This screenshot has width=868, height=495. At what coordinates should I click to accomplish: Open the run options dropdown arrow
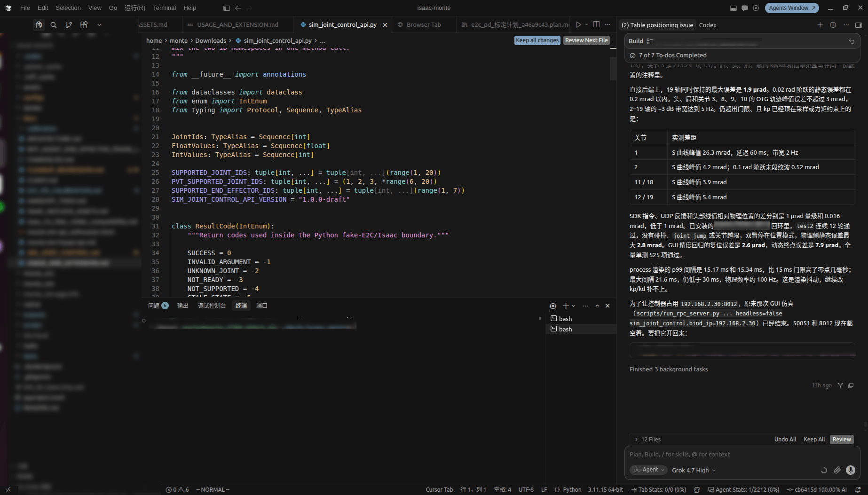coord(586,24)
